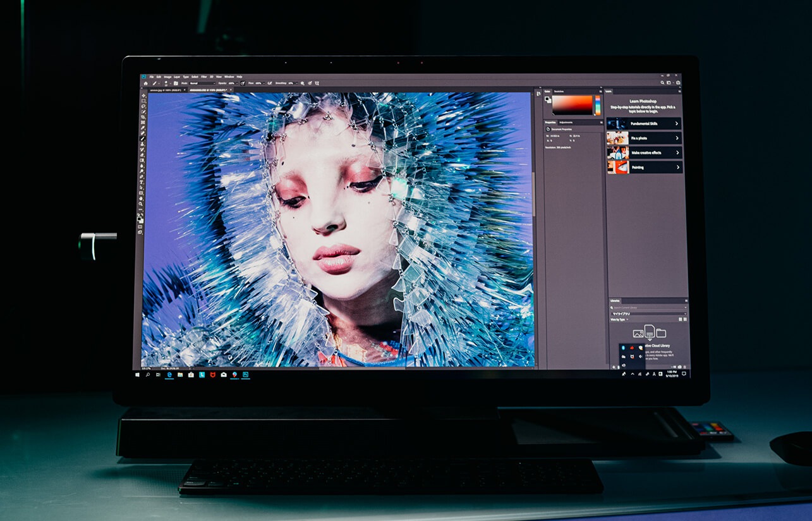Toggle airbrush-style build-up button
The width and height of the screenshot is (812, 521).
(270, 83)
